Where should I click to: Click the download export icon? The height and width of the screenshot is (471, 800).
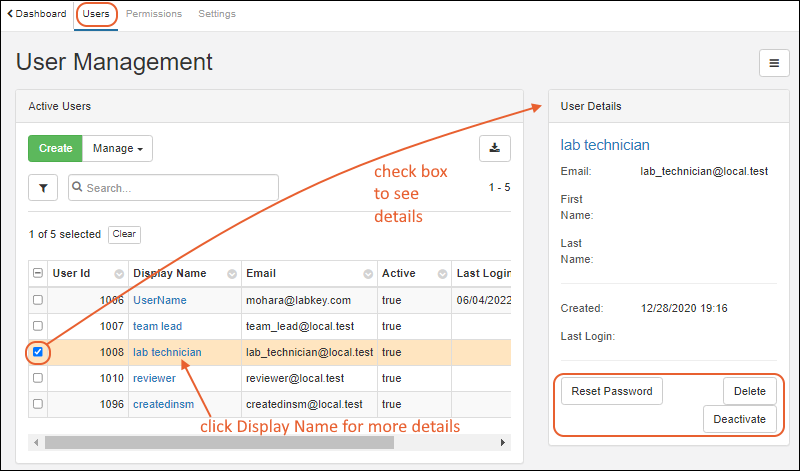pyautogui.click(x=494, y=148)
